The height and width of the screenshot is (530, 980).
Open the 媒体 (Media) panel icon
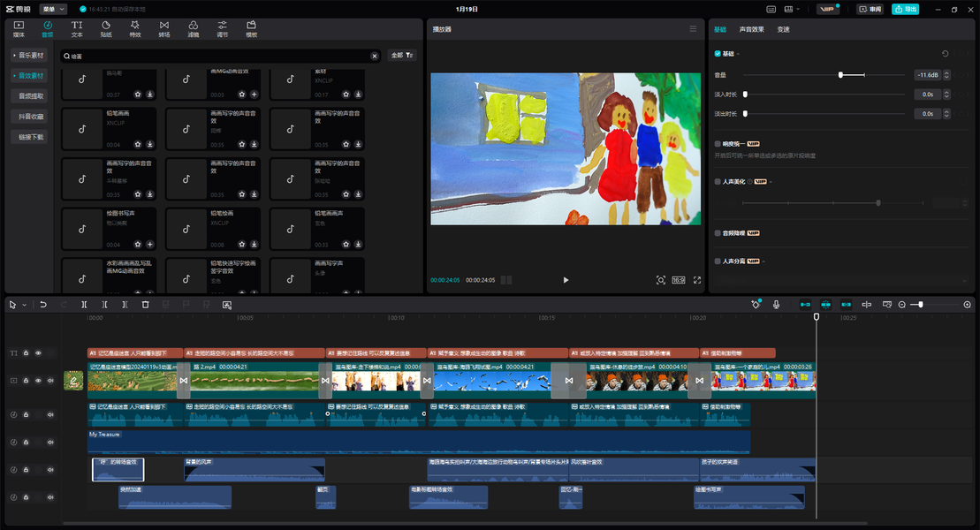[x=19, y=29]
